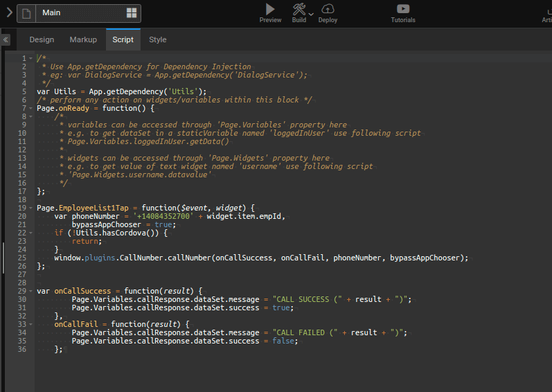Fold the EmployeeList1Tap function at line 19
Image resolution: width=552 pixels, height=392 pixels.
tap(32, 208)
